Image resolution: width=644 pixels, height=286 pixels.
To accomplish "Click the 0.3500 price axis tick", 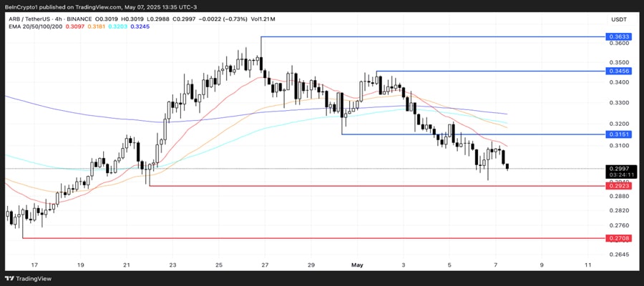I will tap(619, 62).
